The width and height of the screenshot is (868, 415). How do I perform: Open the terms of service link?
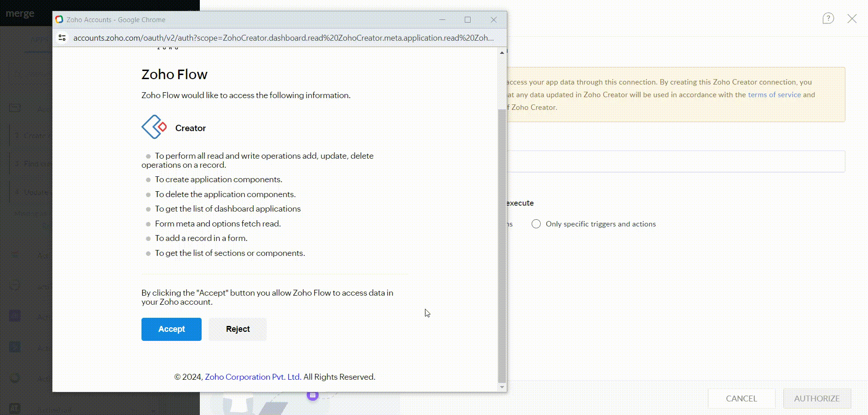point(774,95)
